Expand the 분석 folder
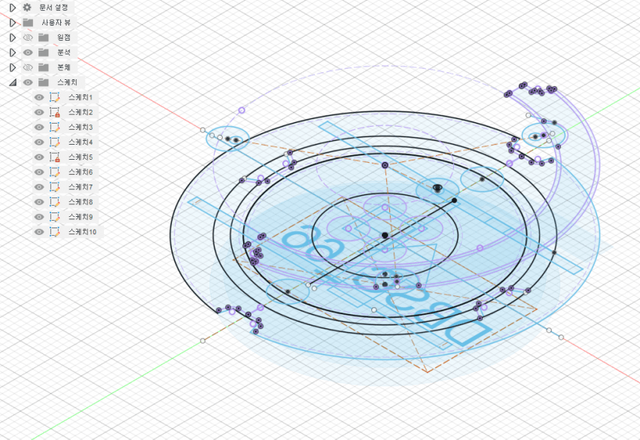 click(12, 52)
